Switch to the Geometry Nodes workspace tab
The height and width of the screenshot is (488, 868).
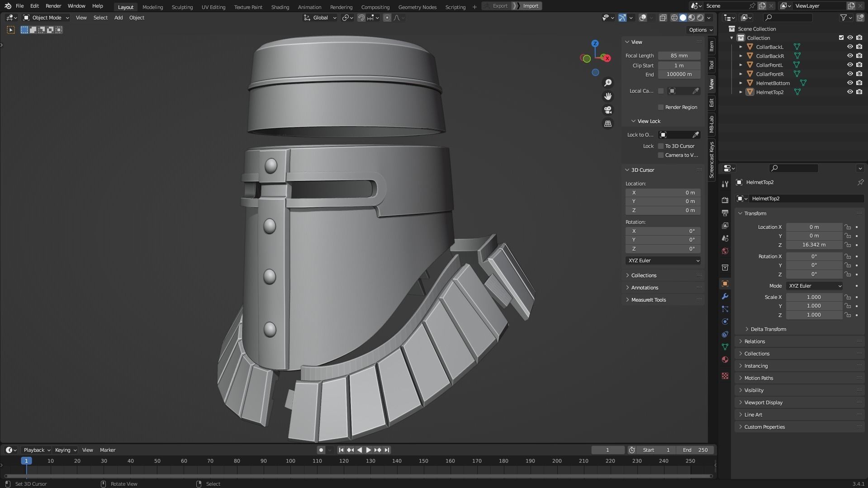pyautogui.click(x=417, y=7)
